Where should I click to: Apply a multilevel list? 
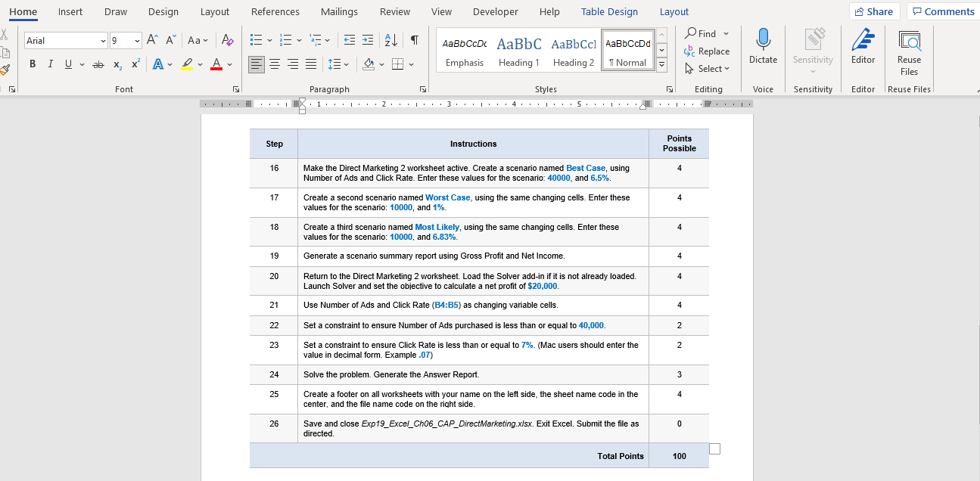(x=315, y=40)
